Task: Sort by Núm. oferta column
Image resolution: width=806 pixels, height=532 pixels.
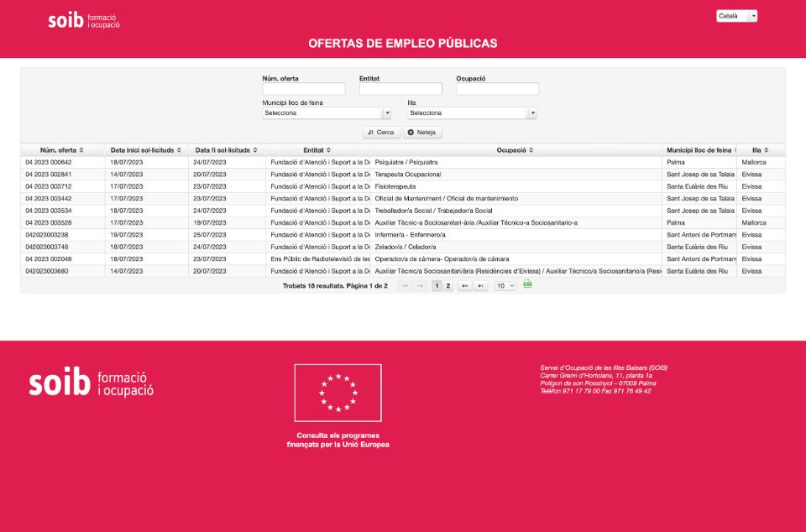Action: click(x=61, y=150)
